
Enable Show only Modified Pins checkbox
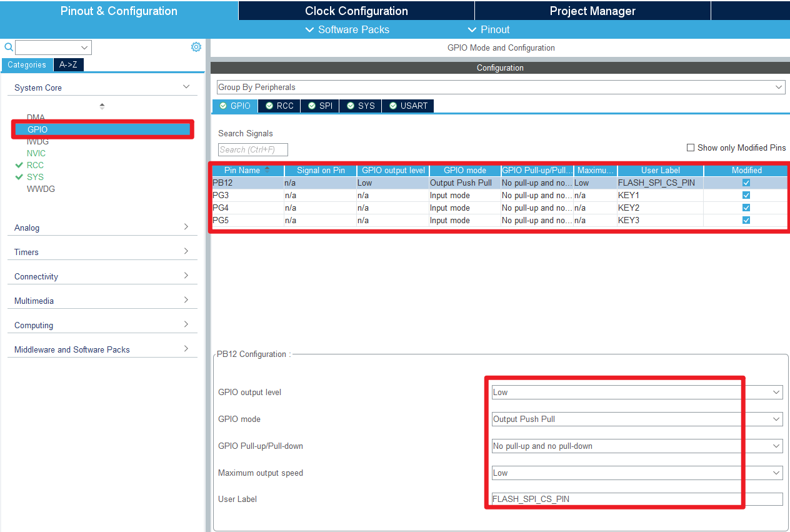click(x=691, y=148)
